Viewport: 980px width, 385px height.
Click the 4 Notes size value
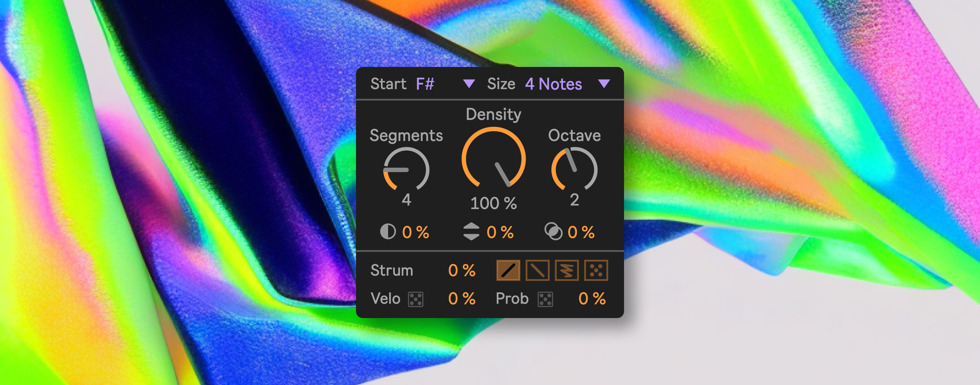click(553, 84)
